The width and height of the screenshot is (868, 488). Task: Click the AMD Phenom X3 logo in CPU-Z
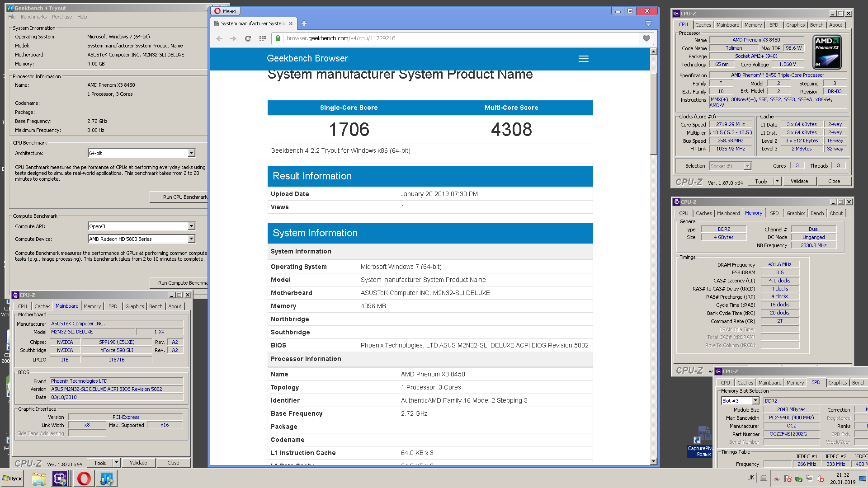[x=827, y=53]
